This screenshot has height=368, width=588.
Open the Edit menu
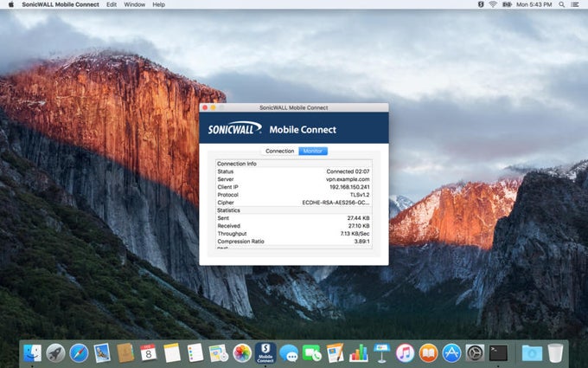112,4
